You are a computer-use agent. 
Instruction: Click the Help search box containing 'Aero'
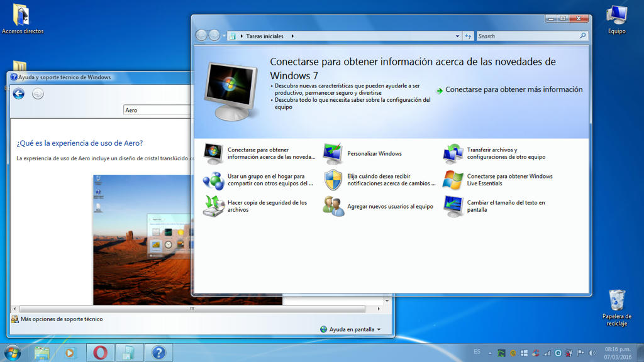[157, 110]
